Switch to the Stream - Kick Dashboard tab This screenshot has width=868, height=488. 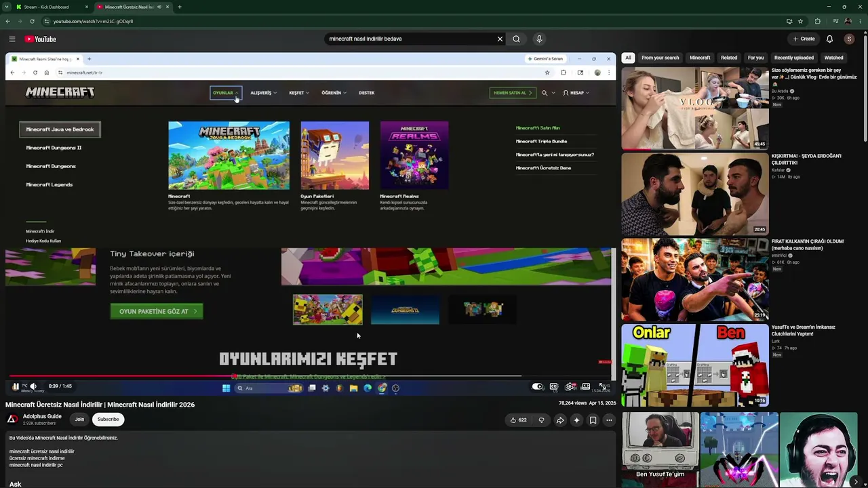tap(52, 7)
